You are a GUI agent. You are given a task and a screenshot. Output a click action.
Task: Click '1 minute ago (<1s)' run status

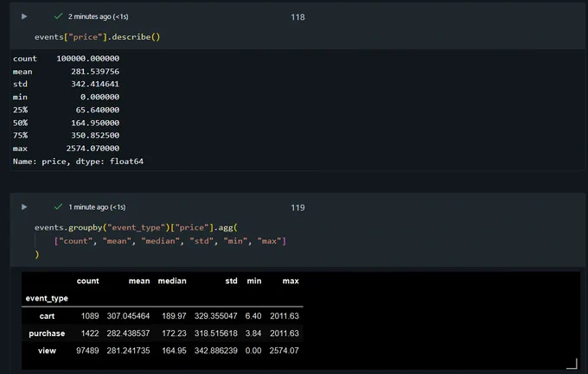coord(97,206)
